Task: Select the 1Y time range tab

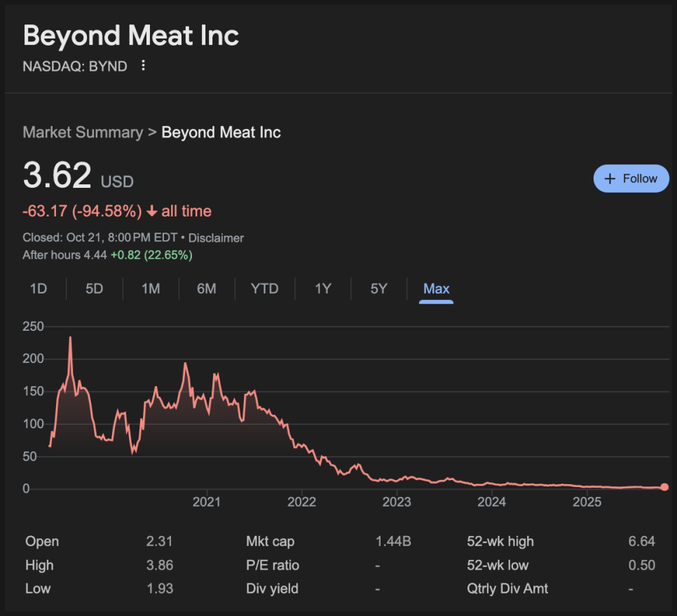Action: 323,289
